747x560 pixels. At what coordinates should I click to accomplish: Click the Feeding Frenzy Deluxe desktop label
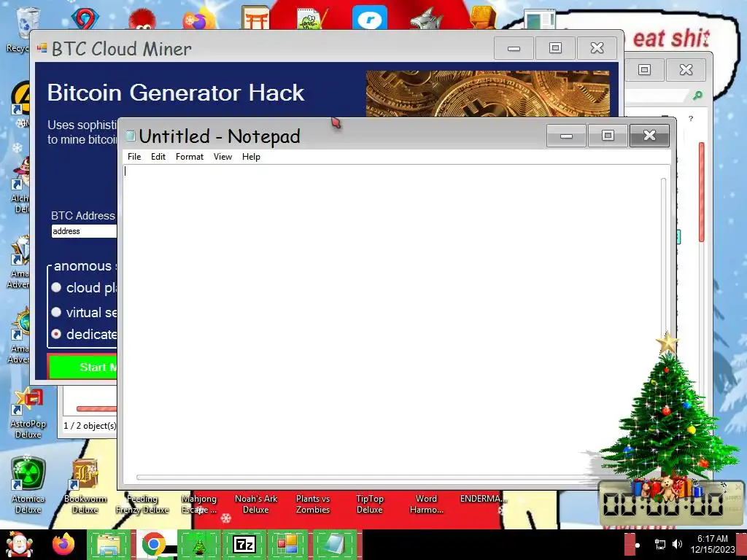142,504
